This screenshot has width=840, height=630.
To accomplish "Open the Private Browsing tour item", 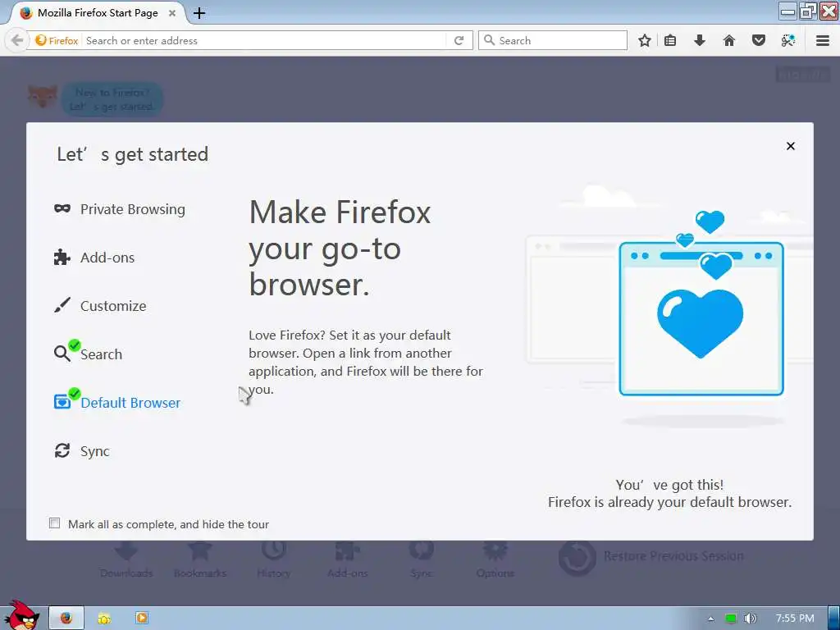I will (x=120, y=209).
